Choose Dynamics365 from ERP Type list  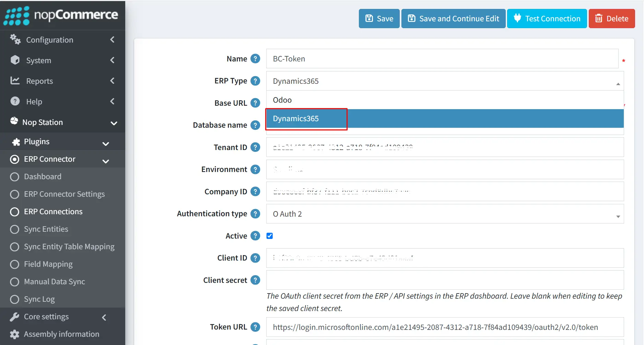tap(445, 118)
